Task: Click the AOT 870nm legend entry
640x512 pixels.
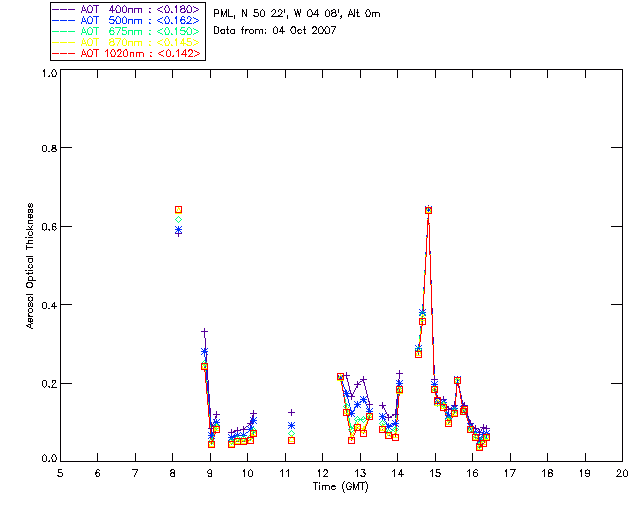Action: coord(127,42)
